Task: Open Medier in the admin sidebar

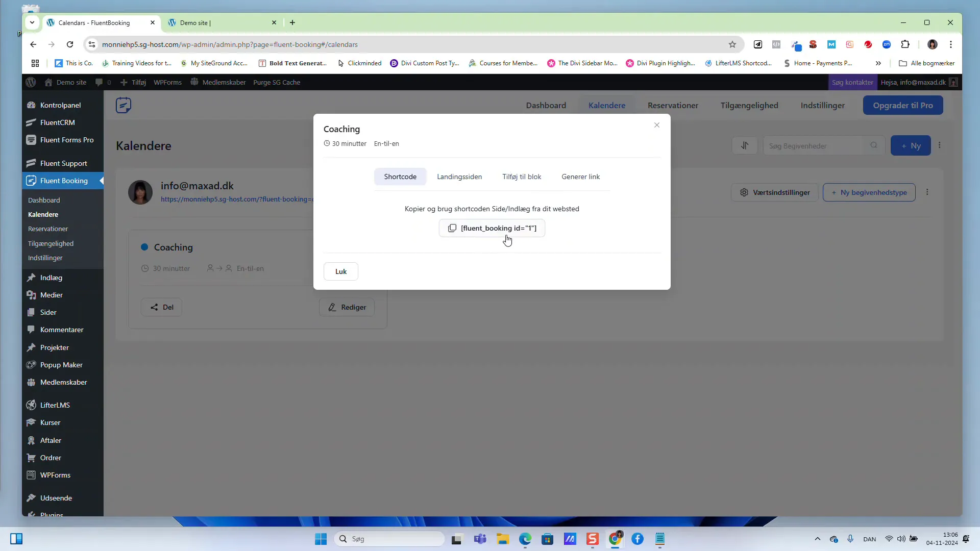Action: coord(51,295)
